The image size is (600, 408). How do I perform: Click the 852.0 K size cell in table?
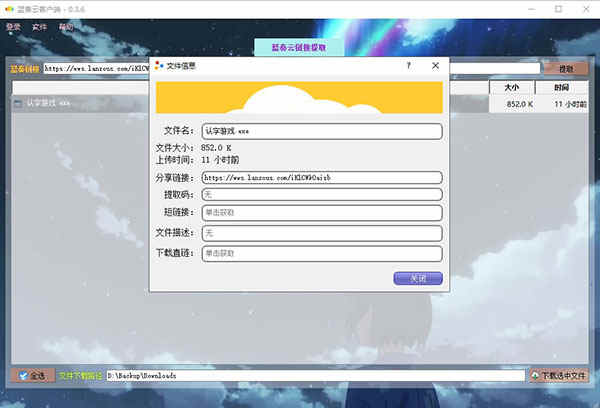click(x=512, y=104)
